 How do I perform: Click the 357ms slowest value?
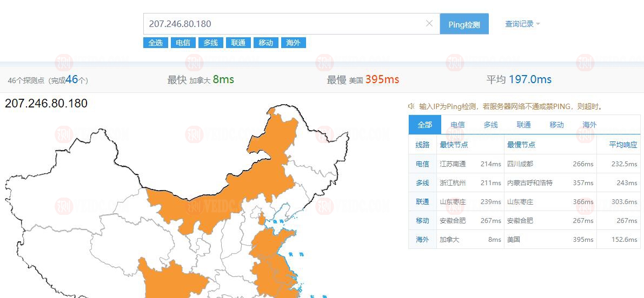pos(583,183)
